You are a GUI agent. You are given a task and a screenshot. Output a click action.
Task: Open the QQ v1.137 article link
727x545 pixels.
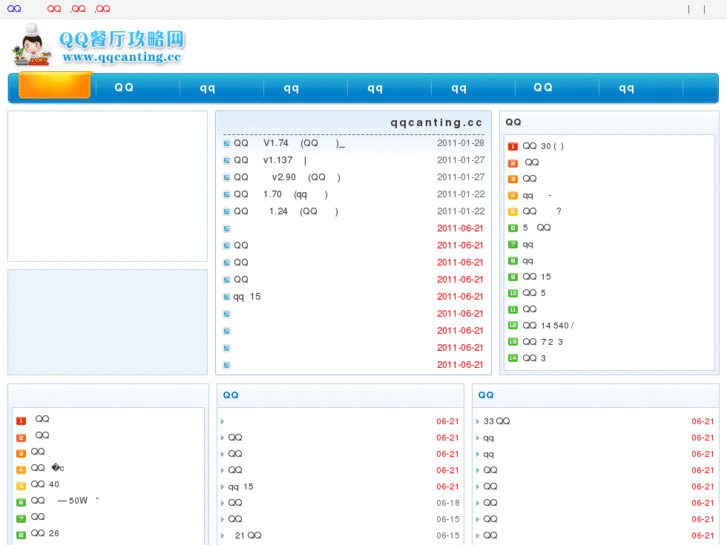coord(270,160)
